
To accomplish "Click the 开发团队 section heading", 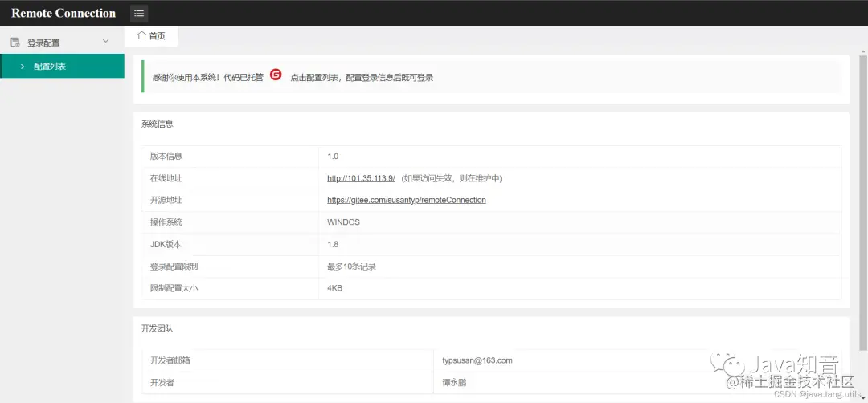I will 158,329.
